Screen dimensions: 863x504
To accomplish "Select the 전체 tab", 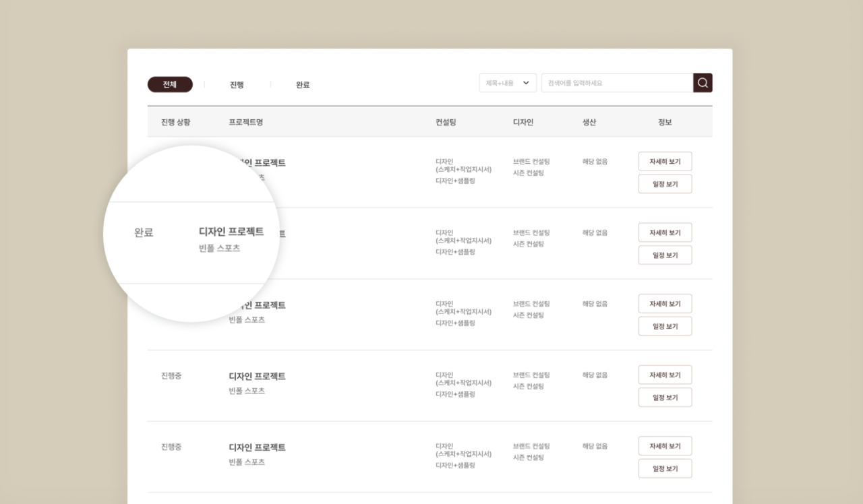I will click(x=170, y=84).
